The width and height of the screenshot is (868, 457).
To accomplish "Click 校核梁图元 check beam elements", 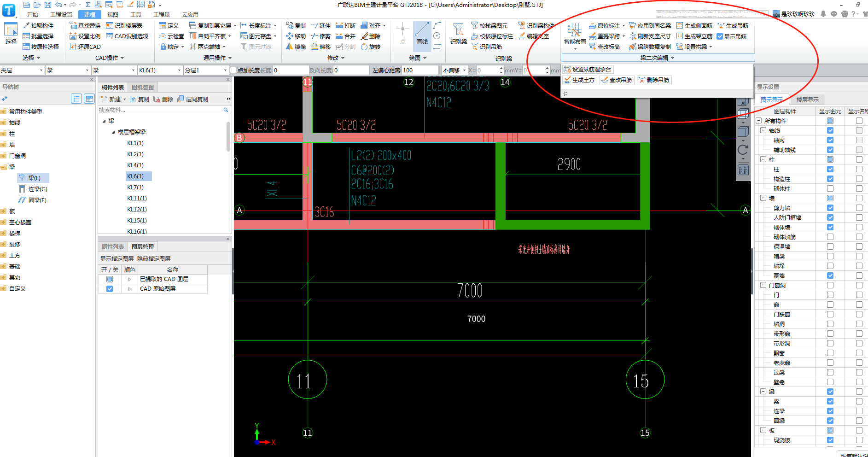I will click(x=489, y=26).
